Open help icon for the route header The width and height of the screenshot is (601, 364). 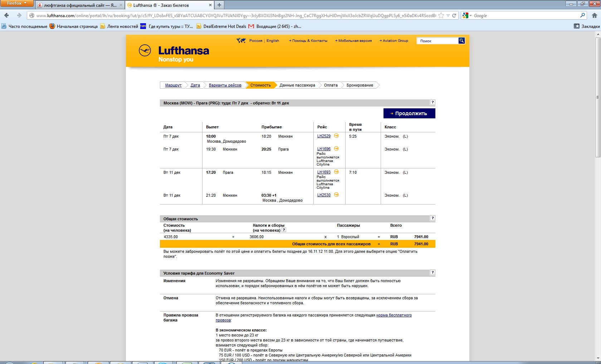(x=433, y=102)
